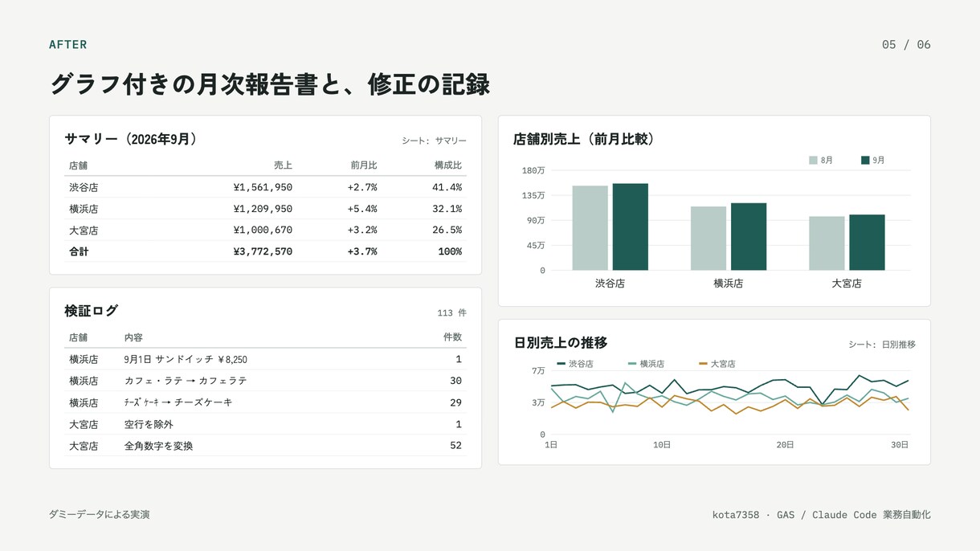Click the 売上 column header
This screenshot has height=551, width=980.
coord(283,165)
